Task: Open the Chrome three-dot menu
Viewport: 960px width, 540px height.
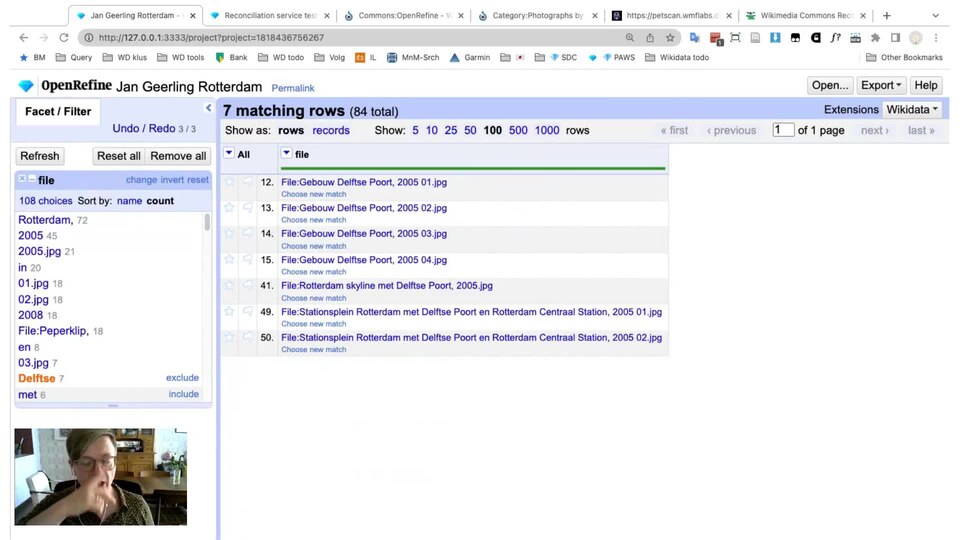Action: click(x=936, y=38)
